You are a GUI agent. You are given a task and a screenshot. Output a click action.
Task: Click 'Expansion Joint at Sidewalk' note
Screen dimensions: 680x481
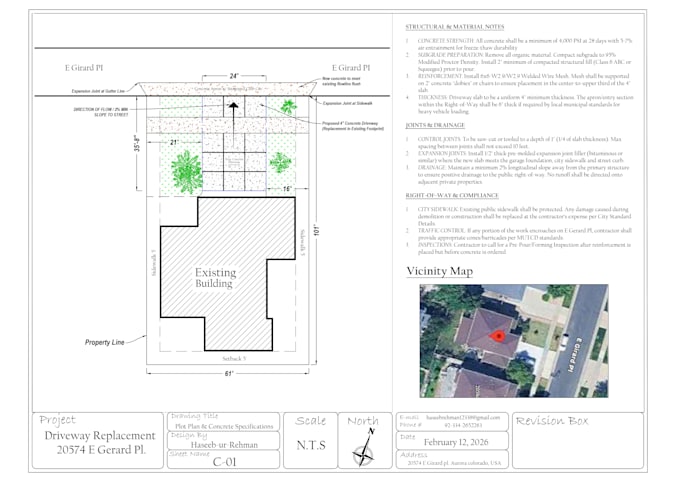(x=347, y=103)
